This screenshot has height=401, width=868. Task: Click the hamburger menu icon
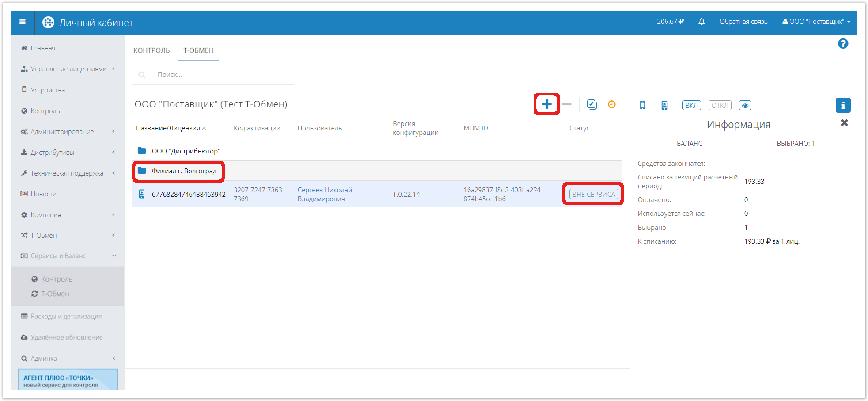click(x=23, y=22)
